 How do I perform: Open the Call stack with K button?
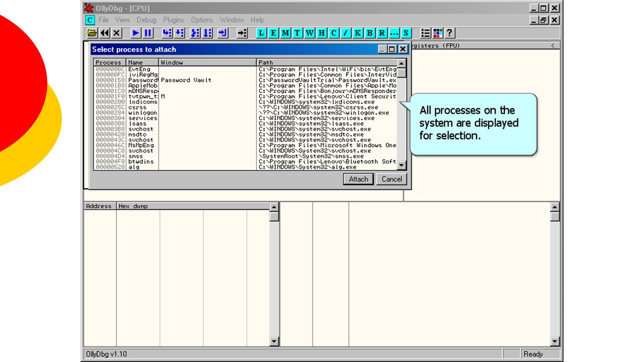(x=358, y=33)
